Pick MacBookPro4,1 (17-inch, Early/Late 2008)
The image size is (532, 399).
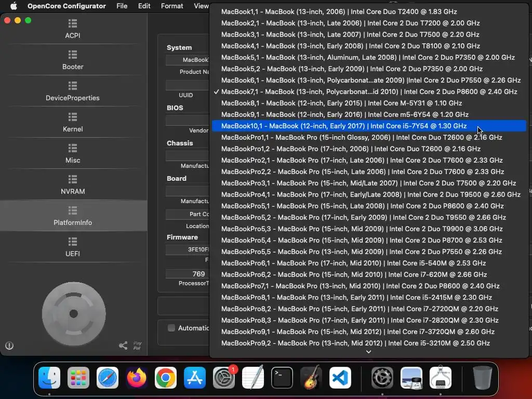point(369,194)
